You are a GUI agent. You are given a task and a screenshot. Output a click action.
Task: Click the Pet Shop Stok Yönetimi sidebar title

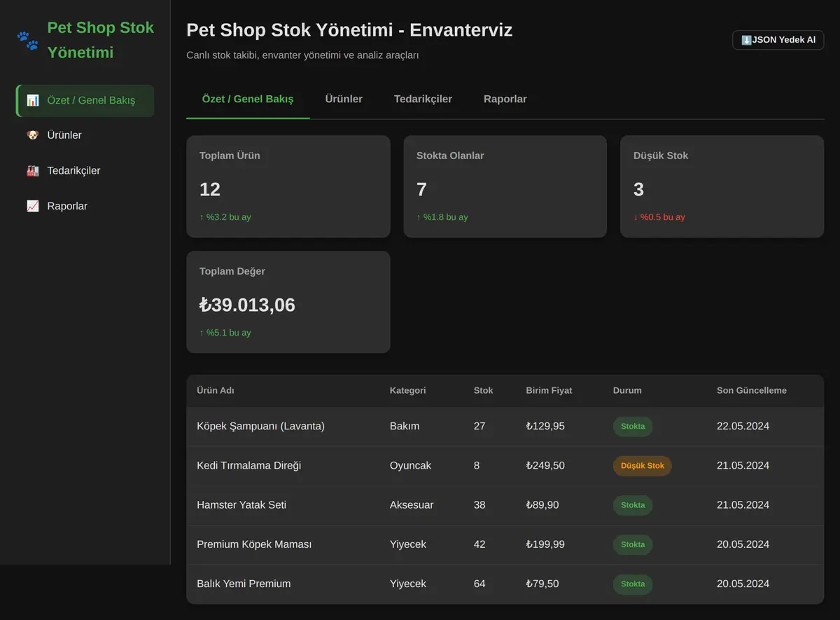(x=100, y=40)
